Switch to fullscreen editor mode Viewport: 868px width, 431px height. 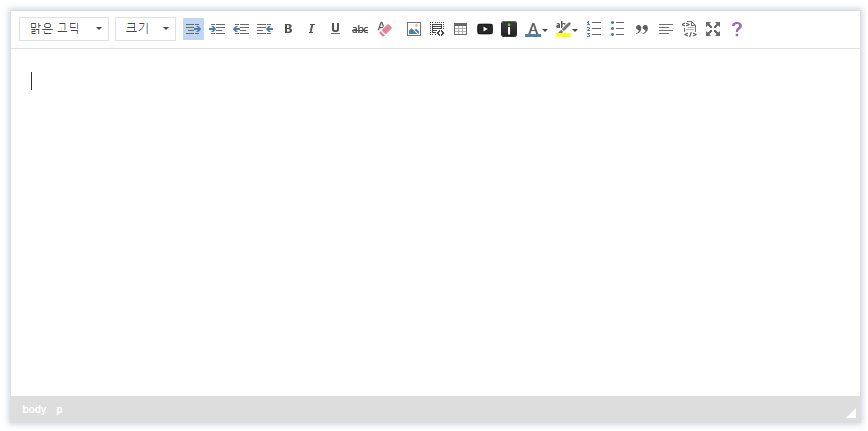[x=713, y=29]
